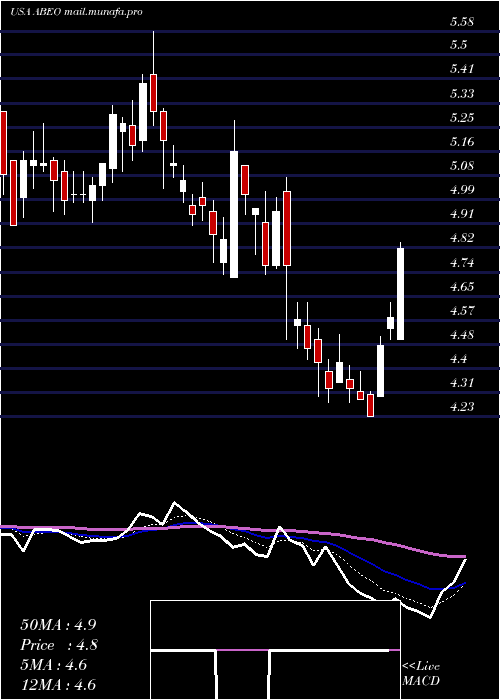Click the last tall white candlestick near 4.82

(400, 291)
